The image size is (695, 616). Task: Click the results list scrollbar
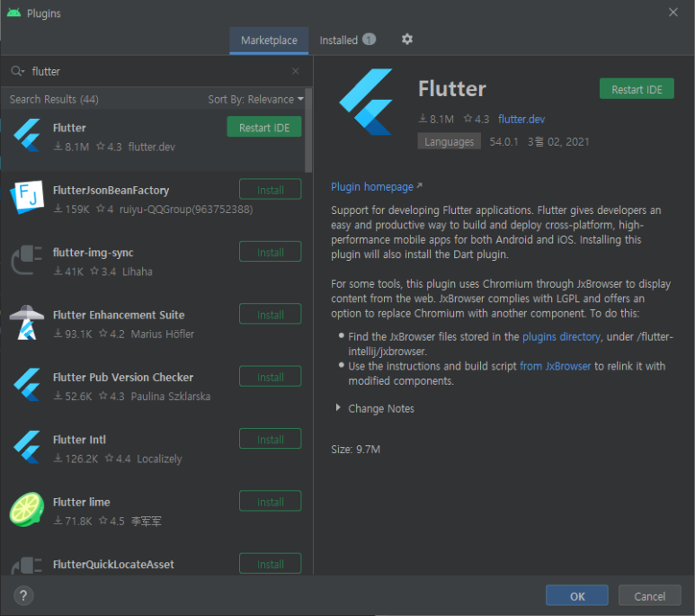308,129
